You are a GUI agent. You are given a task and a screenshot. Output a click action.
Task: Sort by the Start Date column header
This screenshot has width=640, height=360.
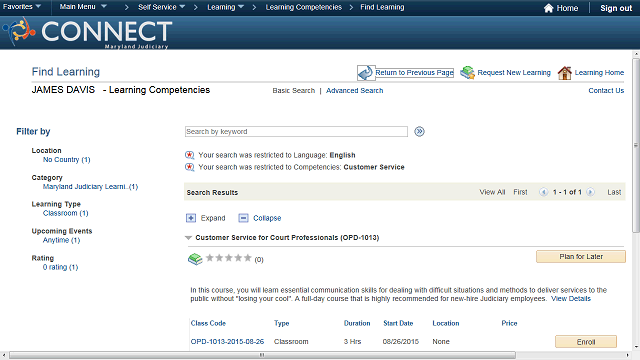398,323
